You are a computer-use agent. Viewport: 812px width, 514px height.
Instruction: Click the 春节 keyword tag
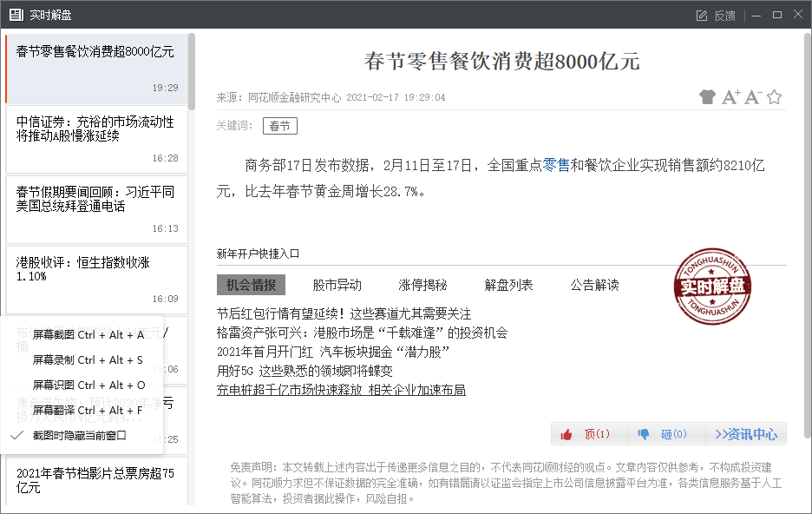pos(279,126)
